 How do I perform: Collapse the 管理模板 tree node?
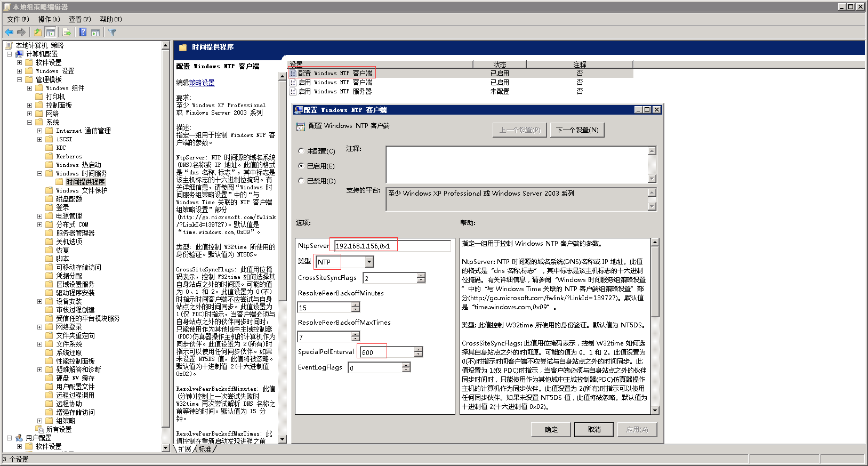19,79
